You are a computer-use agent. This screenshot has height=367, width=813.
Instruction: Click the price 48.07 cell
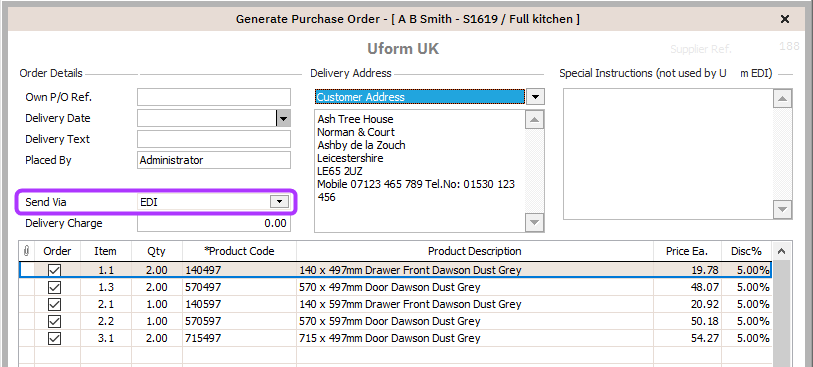tap(687, 287)
